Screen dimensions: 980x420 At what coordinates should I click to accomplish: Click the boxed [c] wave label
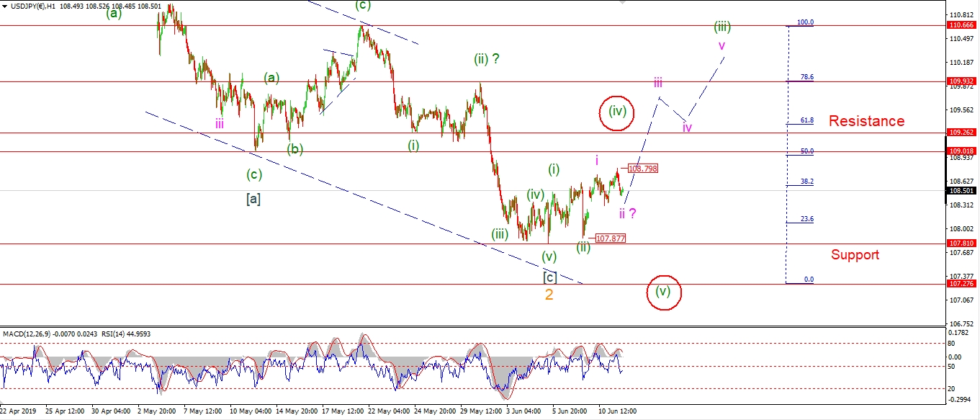point(549,277)
